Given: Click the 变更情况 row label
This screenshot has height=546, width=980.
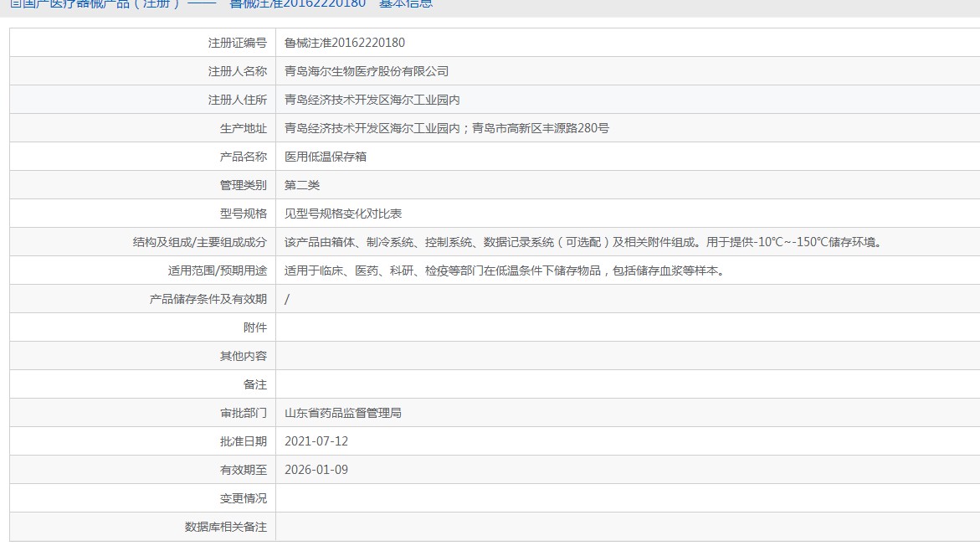Looking at the screenshot, I should click(244, 498).
